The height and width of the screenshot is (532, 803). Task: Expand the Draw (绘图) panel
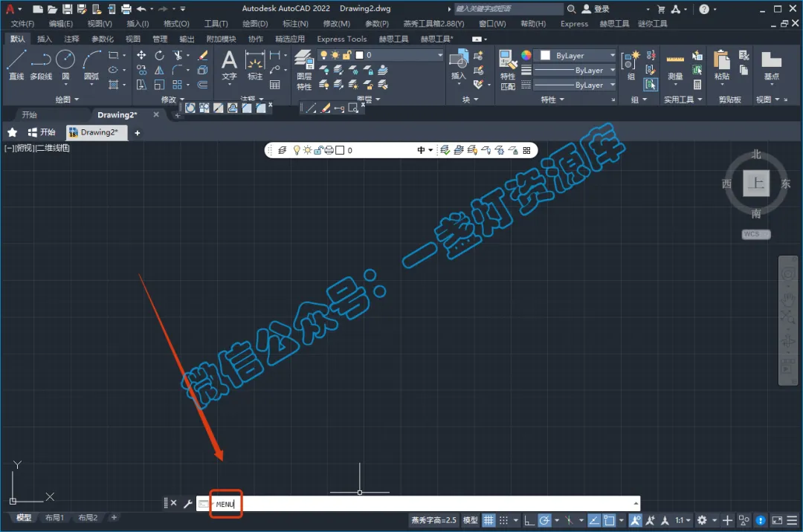click(x=67, y=100)
